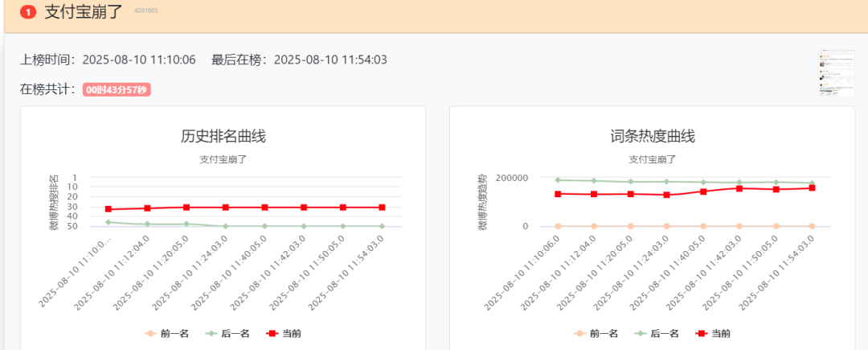
Task: Click green 后一名 marker at 11:10 in ranking chart
Action: (108, 222)
